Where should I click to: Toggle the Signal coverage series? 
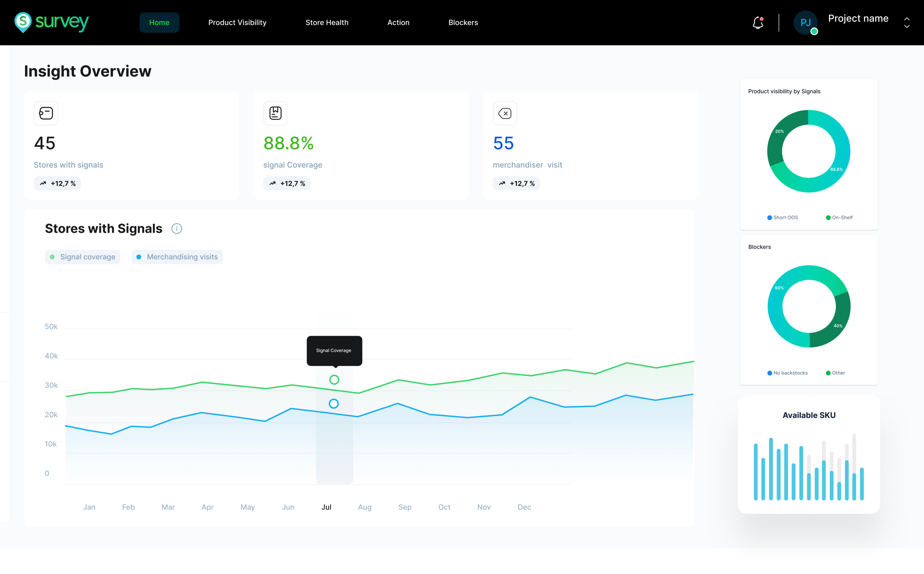point(83,256)
